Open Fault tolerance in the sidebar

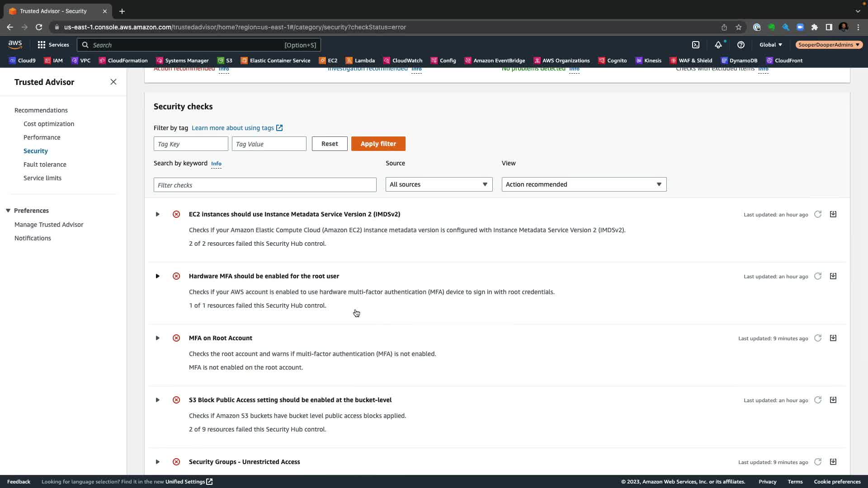pyautogui.click(x=45, y=164)
